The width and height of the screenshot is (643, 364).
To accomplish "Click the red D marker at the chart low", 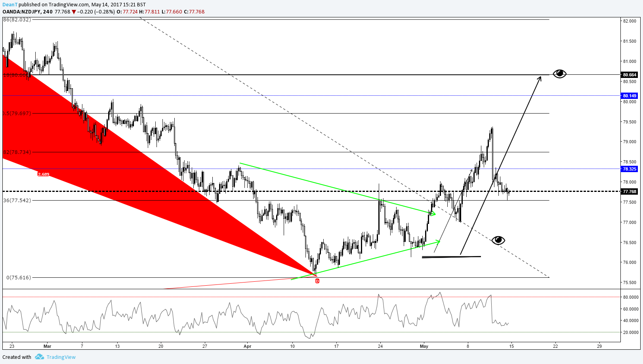I will [x=317, y=281].
